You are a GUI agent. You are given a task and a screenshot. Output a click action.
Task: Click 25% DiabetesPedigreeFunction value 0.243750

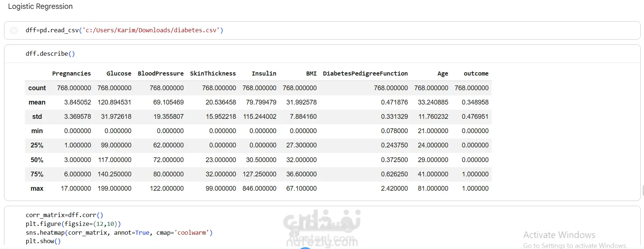point(394,145)
